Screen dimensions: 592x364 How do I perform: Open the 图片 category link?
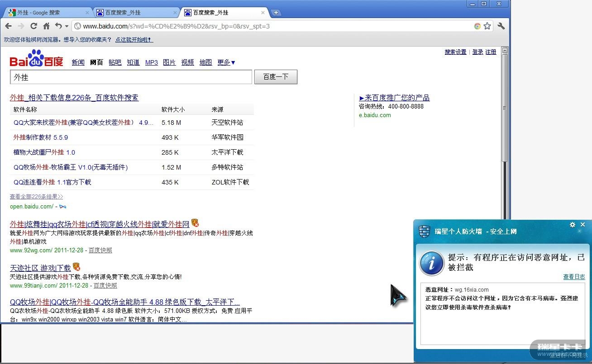[169, 62]
